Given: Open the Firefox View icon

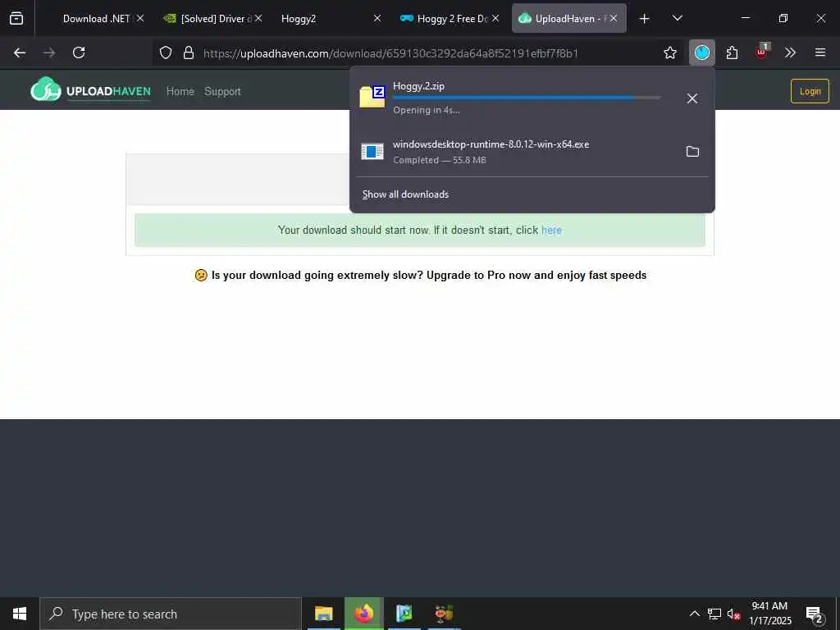Looking at the screenshot, I should tap(16, 18).
